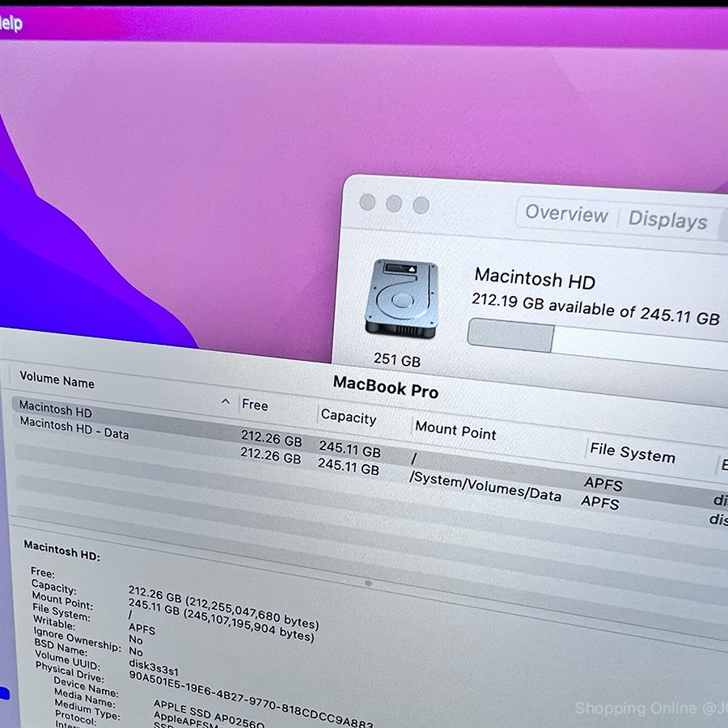Image resolution: width=728 pixels, height=728 pixels.
Task: Click the split divider handle dot
Action: coord(368,583)
